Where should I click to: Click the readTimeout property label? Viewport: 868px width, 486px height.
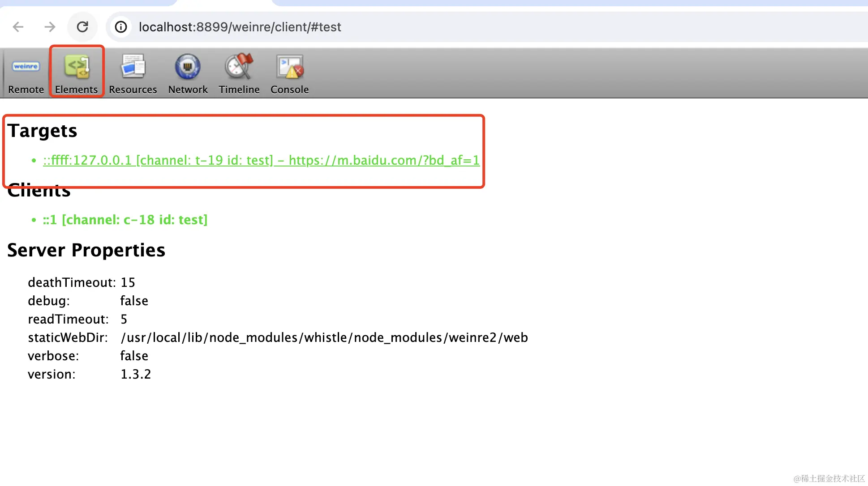click(68, 319)
